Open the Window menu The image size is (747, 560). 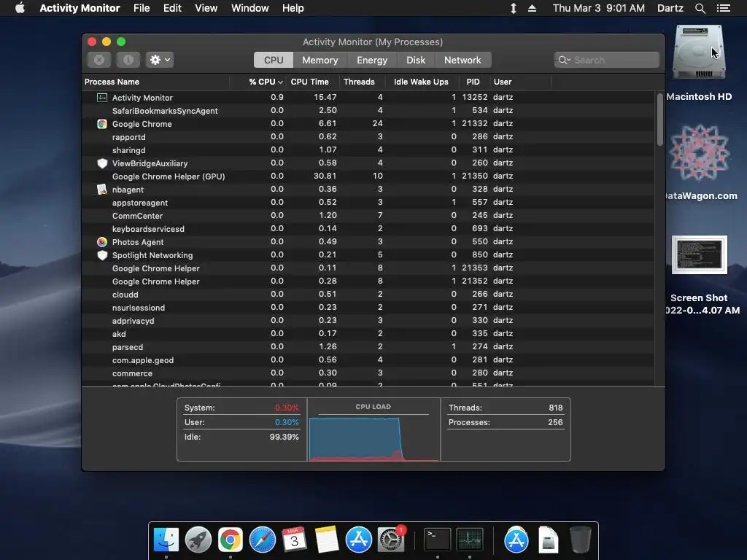click(x=249, y=8)
